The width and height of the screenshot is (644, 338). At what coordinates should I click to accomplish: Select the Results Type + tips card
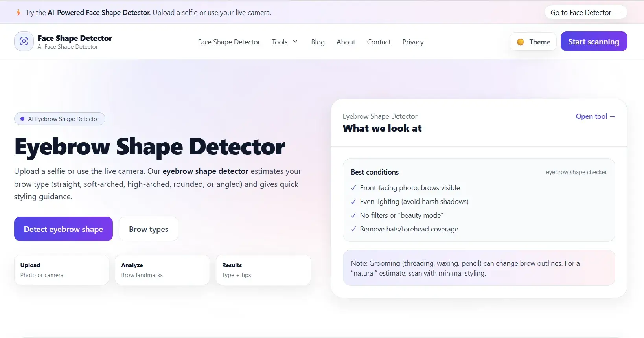(x=263, y=270)
